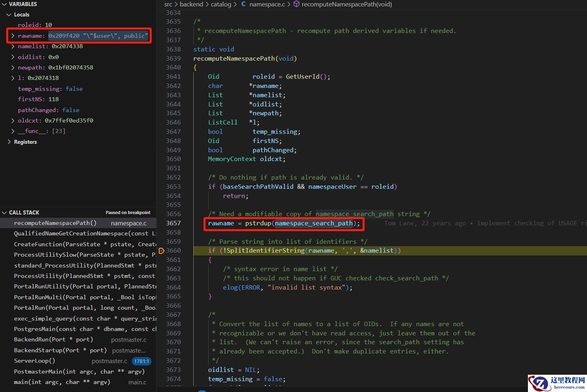
Task: Open the 'backend' breadcrumb folder
Action: (x=191, y=4)
